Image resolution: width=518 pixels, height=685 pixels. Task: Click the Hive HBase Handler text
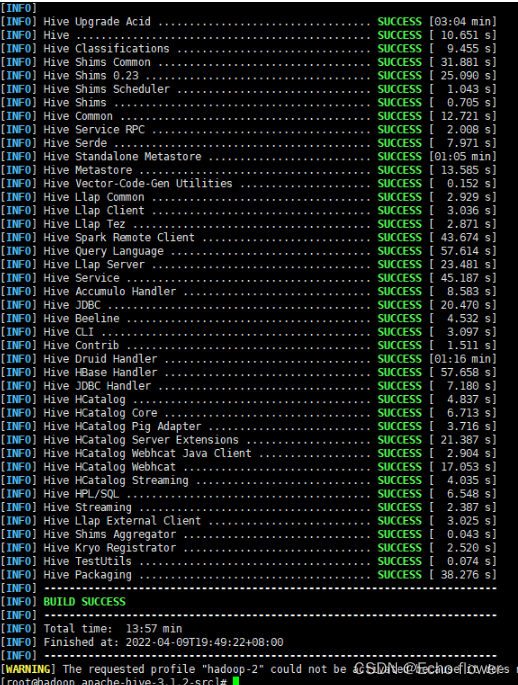pyautogui.click(x=100, y=372)
